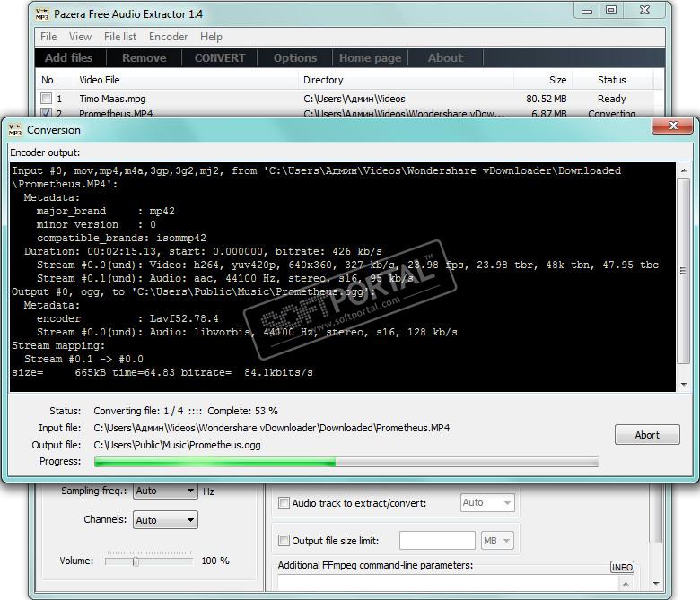The image size is (700, 600).
Task: Abort the current conversion
Action: tap(647, 435)
